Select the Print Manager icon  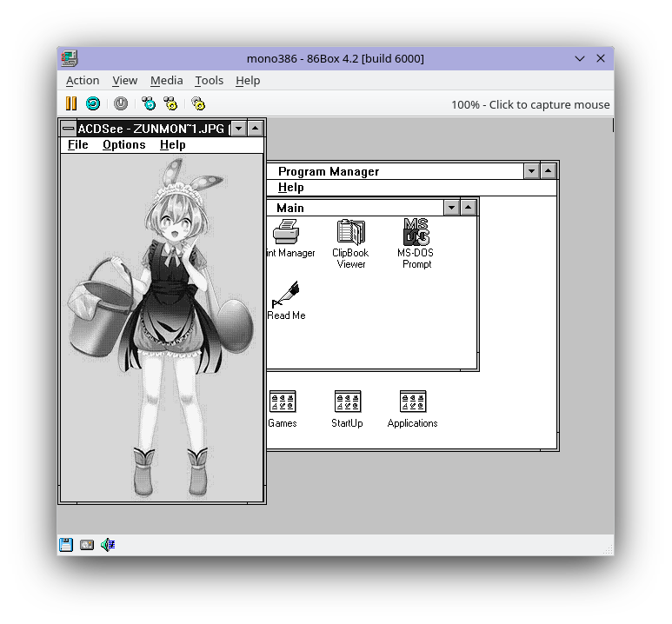pyautogui.click(x=289, y=239)
